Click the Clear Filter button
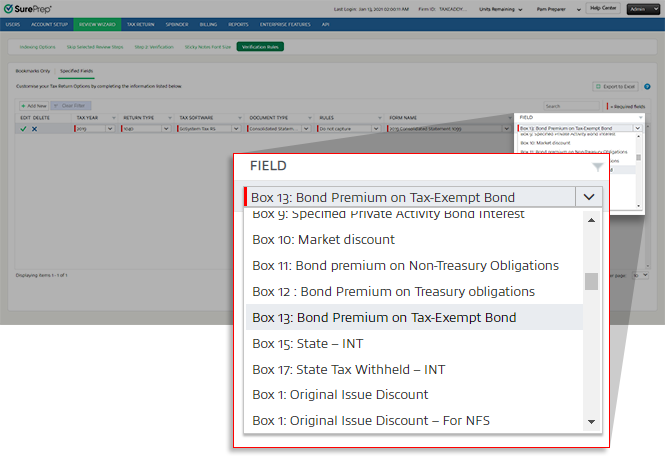 click(70, 106)
